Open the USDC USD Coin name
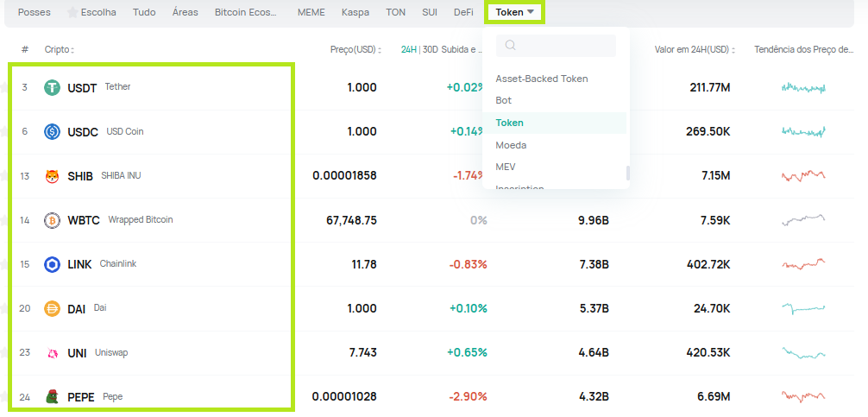Screen dimensions: 868x417 pos(105,132)
